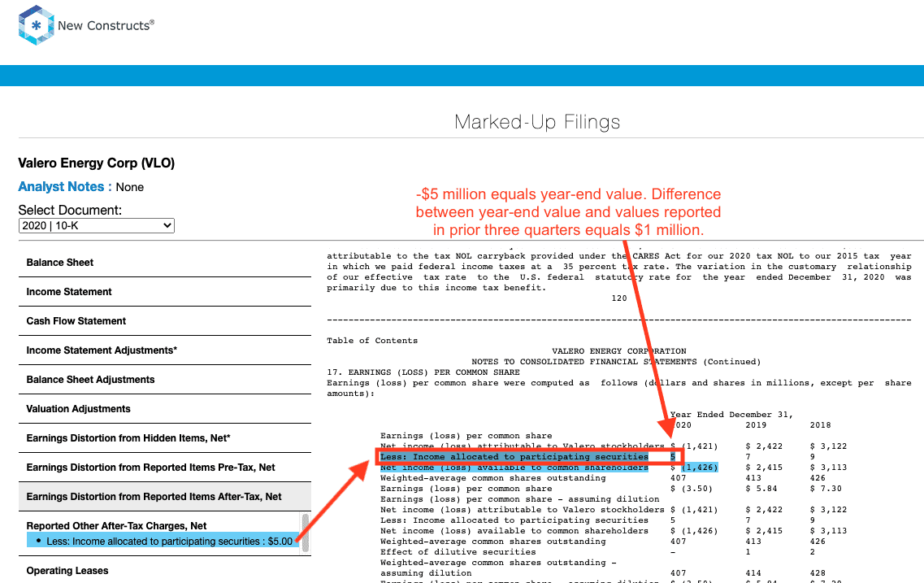Click the 17. EARNINGS (LOSS) PER COMMON SHARE heading
This screenshot has width=924, height=583.
(x=423, y=372)
